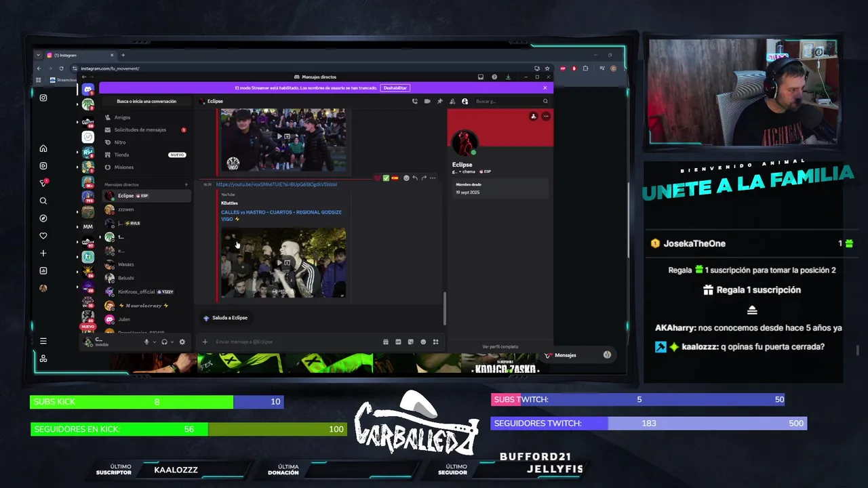
Task: Bookmark the page with star icon in Chrome
Action: click(x=547, y=68)
